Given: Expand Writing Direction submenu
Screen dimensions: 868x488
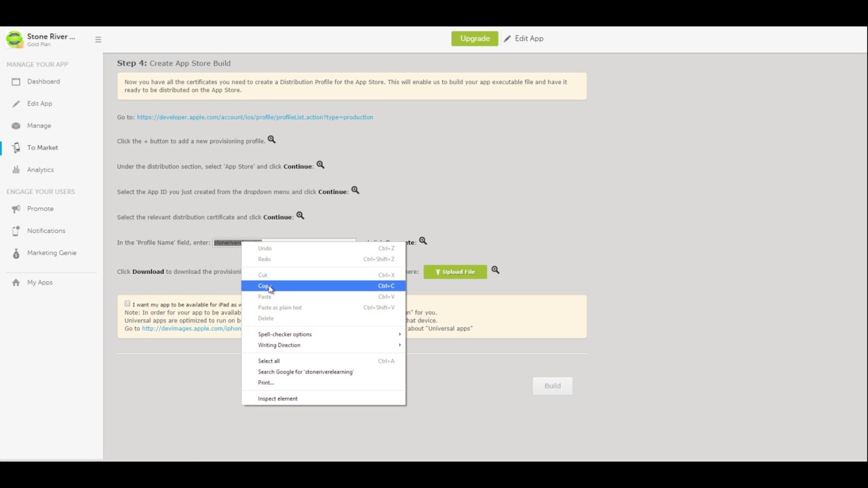Looking at the screenshot, I should click(x=323, y=345).
